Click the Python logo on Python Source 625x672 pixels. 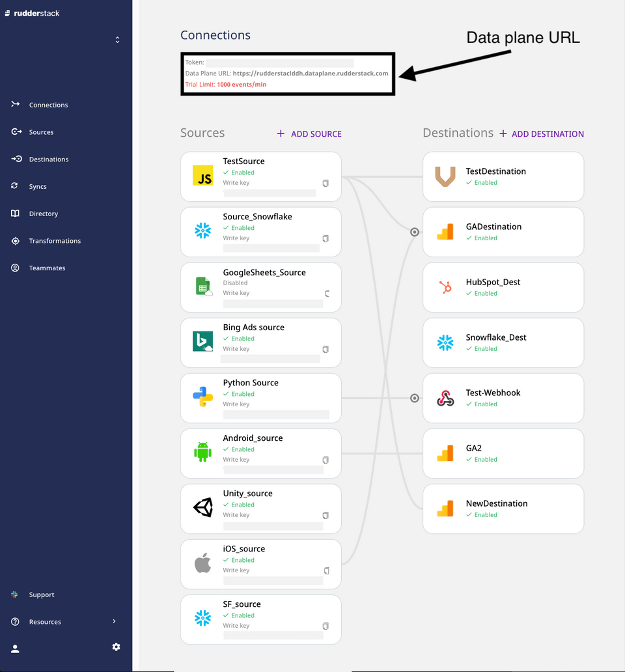pyautogui.click(x=202, y=396)
